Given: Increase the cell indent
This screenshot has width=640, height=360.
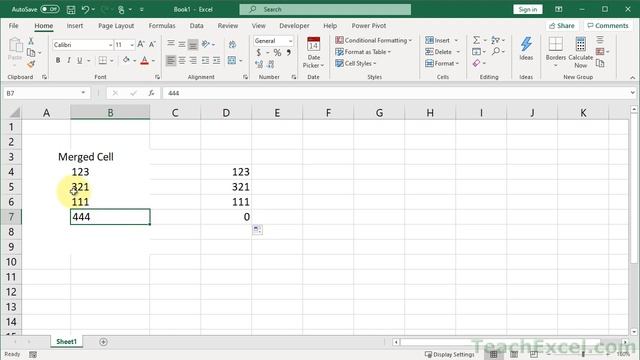Looking at the screenshot, I should coord(216,60).
